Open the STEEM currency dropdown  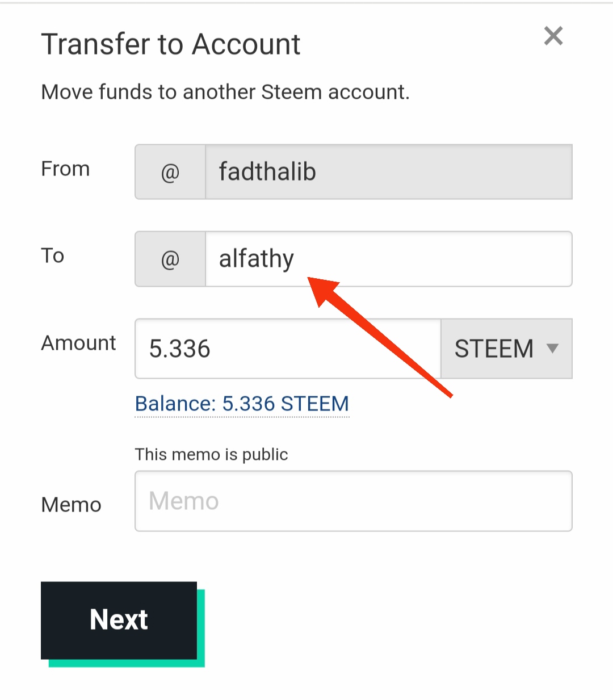[506, 349]
